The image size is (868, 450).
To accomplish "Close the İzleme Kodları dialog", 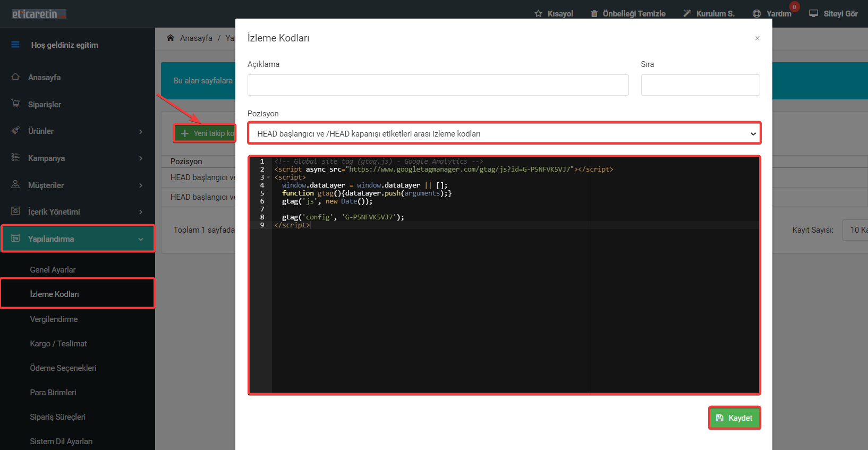I will tap(758, 38).
